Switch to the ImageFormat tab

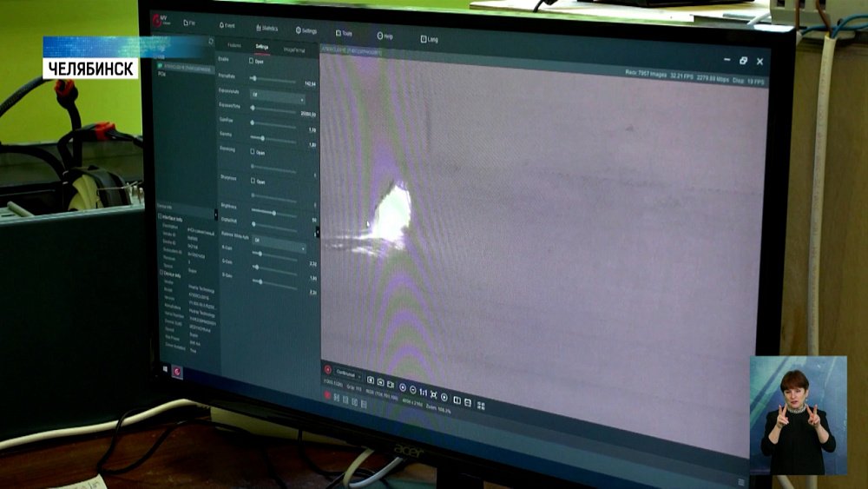tap(296, 50)
